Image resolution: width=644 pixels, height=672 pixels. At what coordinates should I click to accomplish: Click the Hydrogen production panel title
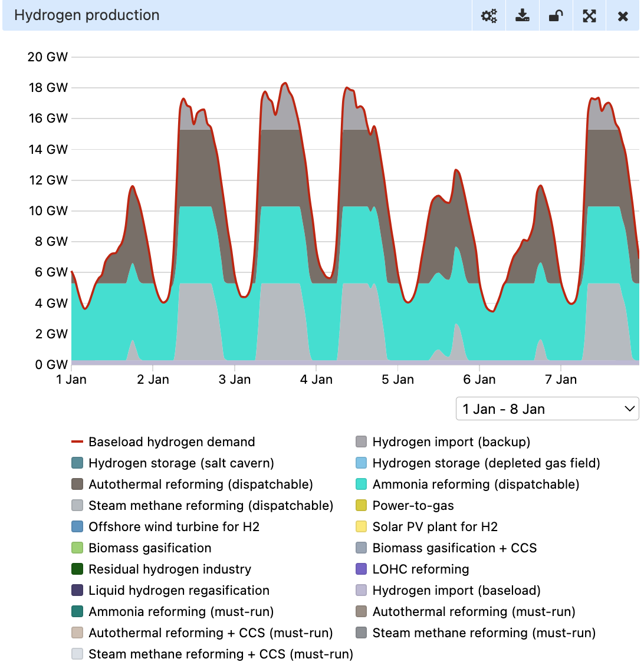[x=87, y=15]
